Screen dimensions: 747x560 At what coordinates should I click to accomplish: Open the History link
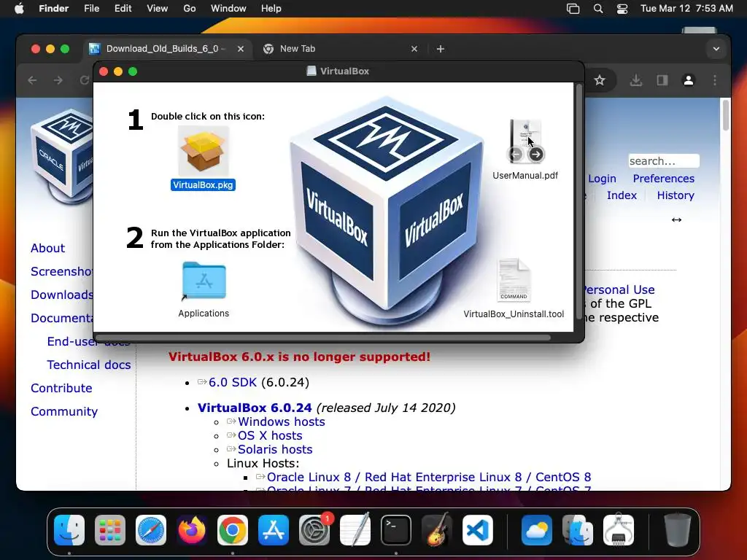[676, 195]
